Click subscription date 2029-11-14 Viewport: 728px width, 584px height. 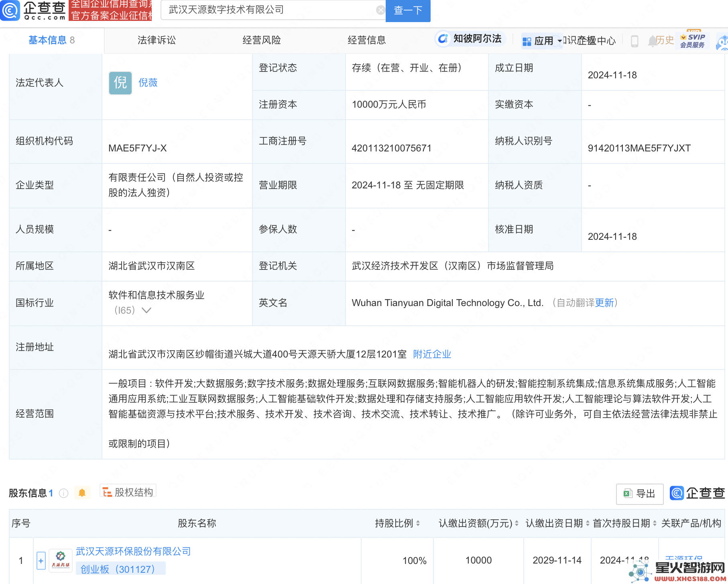[x=557, y=560]
